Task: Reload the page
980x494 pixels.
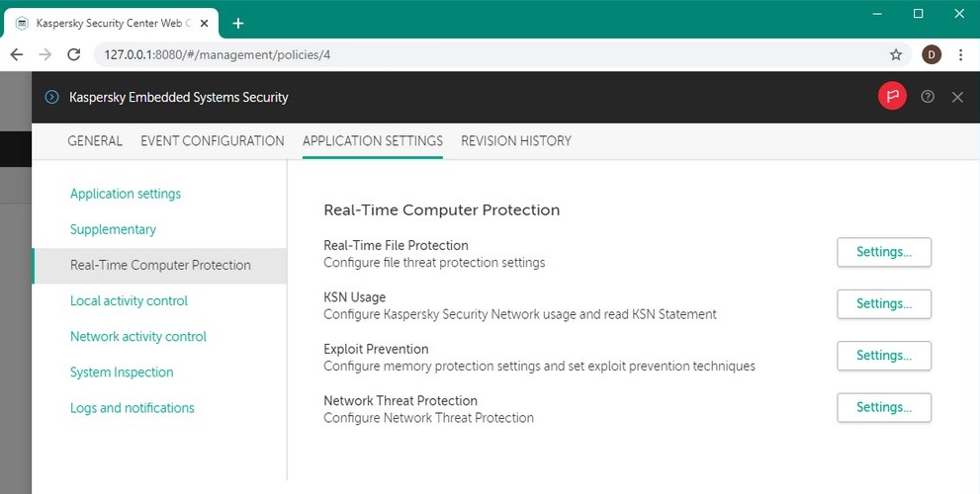Action: 74,55
